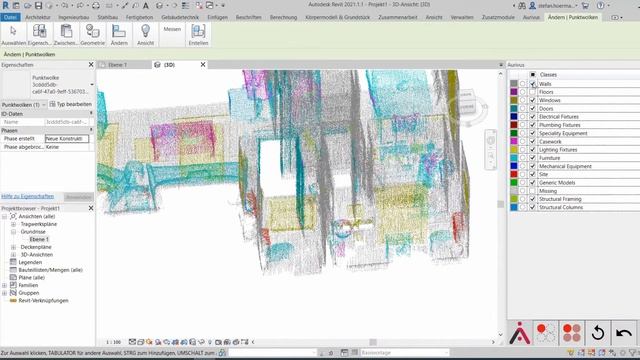The height and width of the screenshot is (360, 640).
Task: Click the print icon in quick access toolbar
Action: [x=96, y=6]
